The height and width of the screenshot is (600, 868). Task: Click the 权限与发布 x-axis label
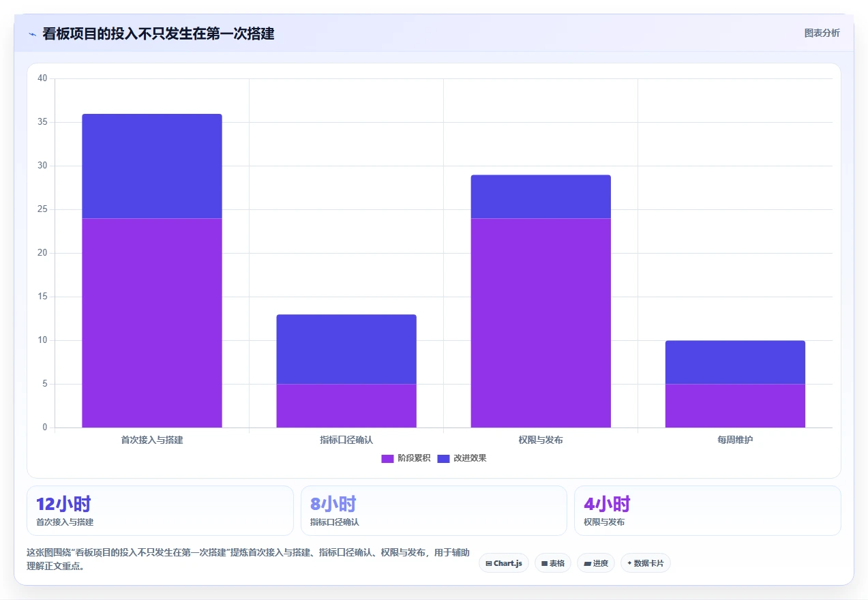tap(541, 440)
